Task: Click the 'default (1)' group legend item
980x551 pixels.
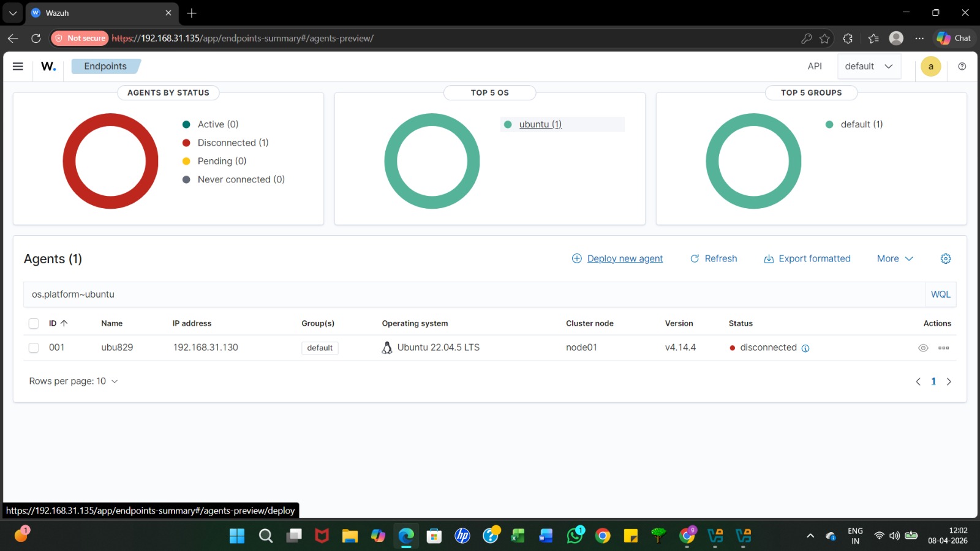Action: pyautogui.click(x=862, y=124)
